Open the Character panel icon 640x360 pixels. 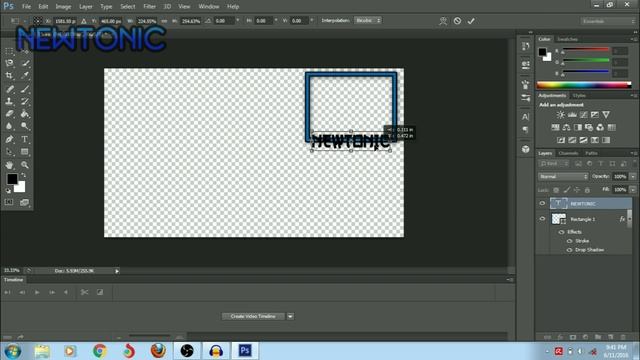[526, 117]
